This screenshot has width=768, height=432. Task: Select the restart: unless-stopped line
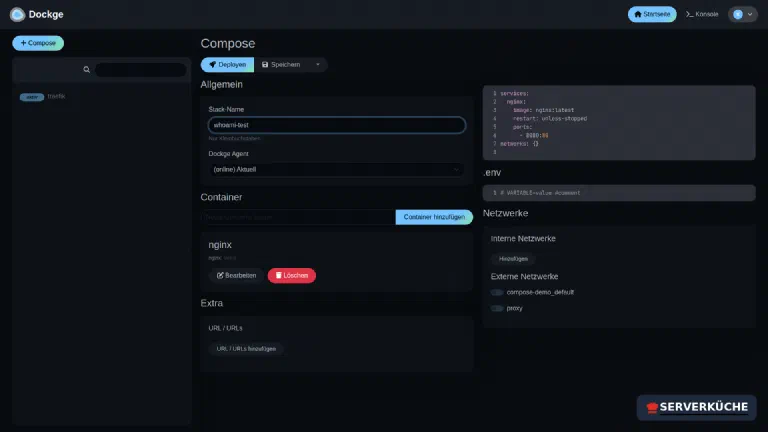click(550, 119)
